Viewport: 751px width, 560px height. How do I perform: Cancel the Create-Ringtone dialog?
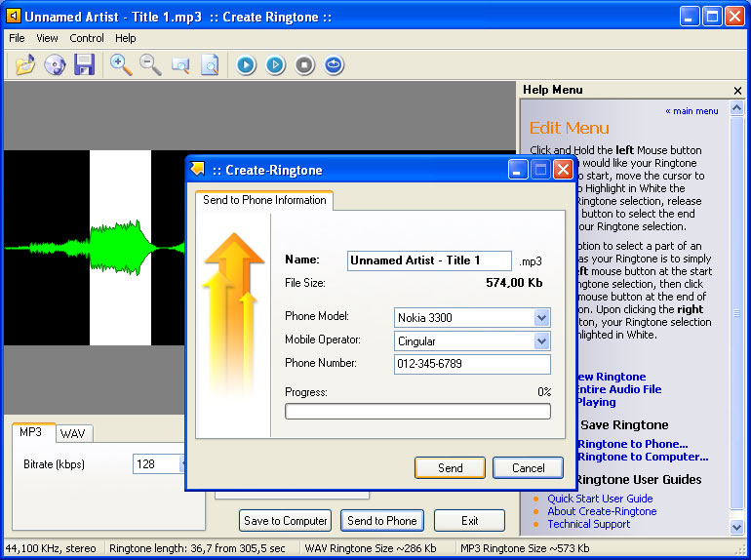[x=528, y=468]
